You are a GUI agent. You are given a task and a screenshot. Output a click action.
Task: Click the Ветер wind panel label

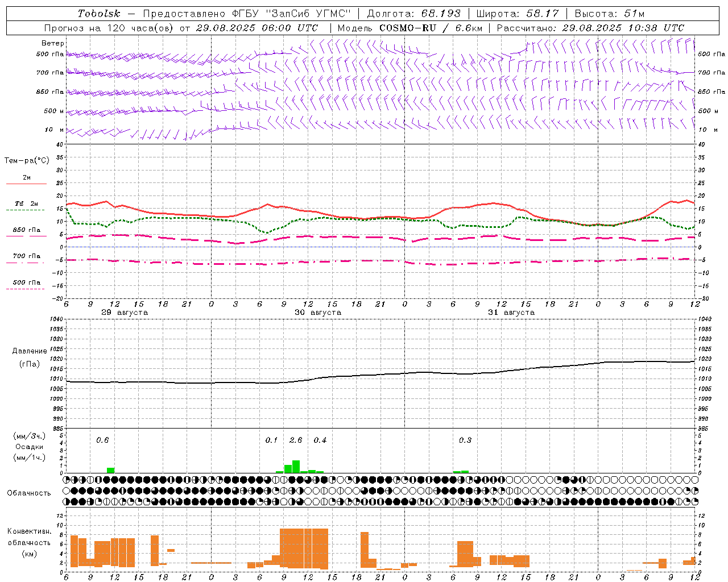tap(53, 43)
